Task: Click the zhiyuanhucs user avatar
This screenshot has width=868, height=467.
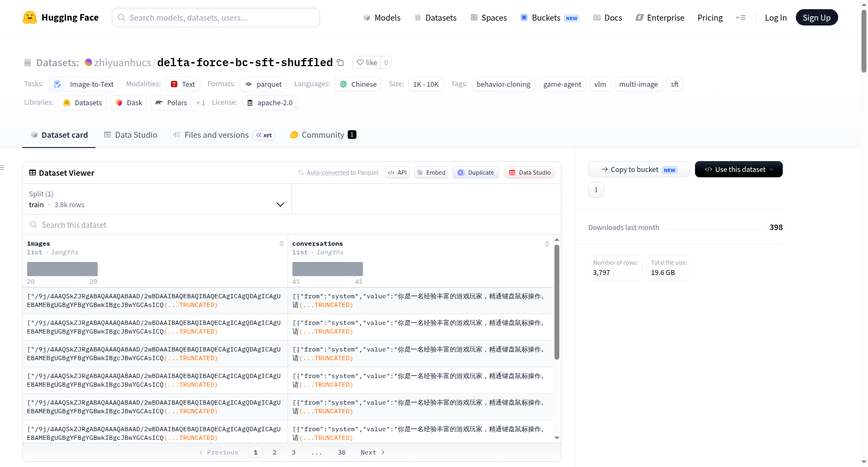Action: pos(88,62)
